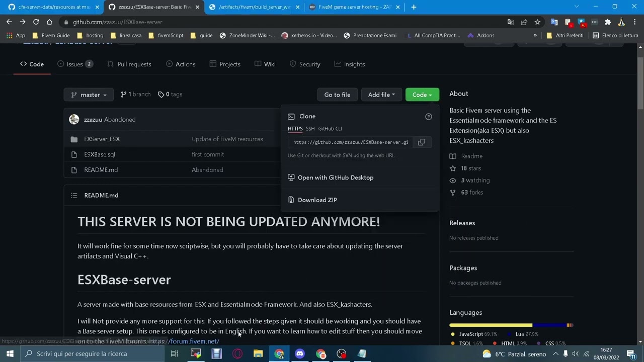Click the Lua segment of languages bar

click(x=549, y=325)
